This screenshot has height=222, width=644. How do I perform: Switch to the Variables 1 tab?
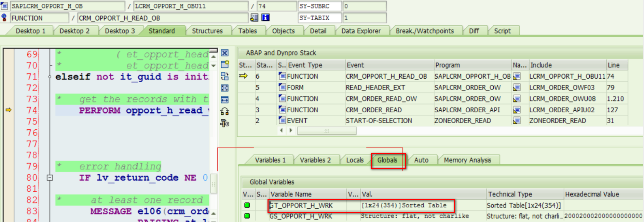click(x=270, y=160)
